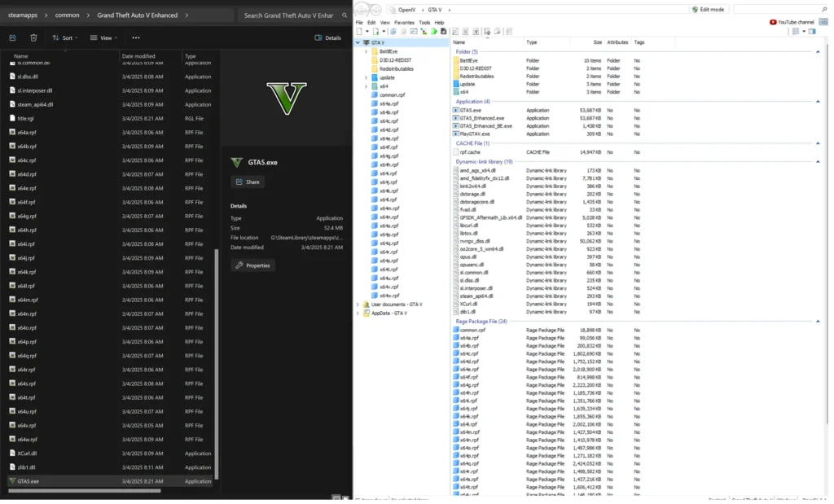
Task: Open the YouTube channel link
Action: click(792, 22)
